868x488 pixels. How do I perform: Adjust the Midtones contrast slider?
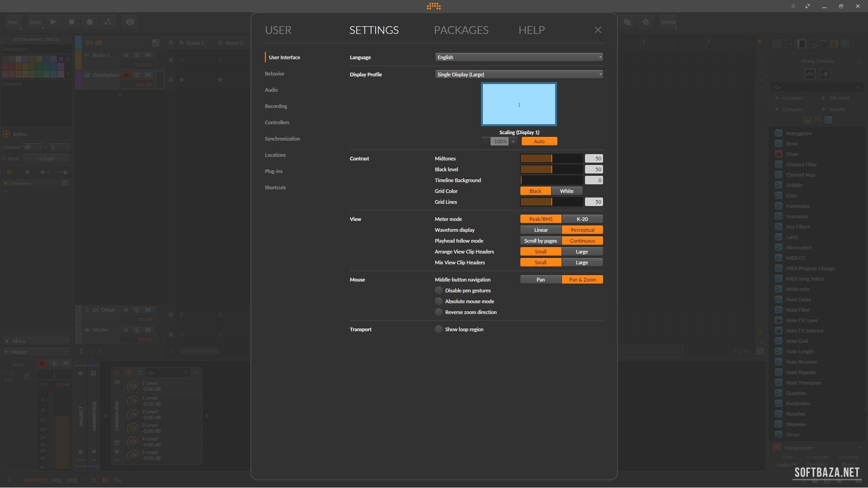[551, 159]
